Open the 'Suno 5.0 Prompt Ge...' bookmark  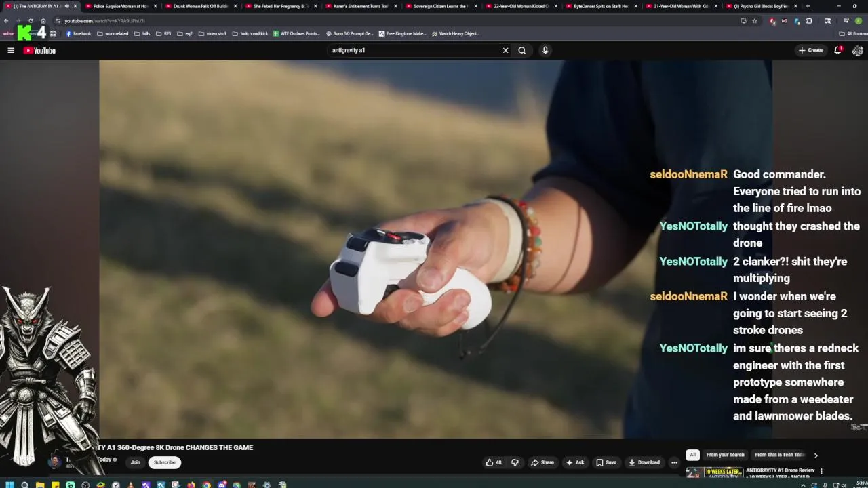tap(350, 33)
